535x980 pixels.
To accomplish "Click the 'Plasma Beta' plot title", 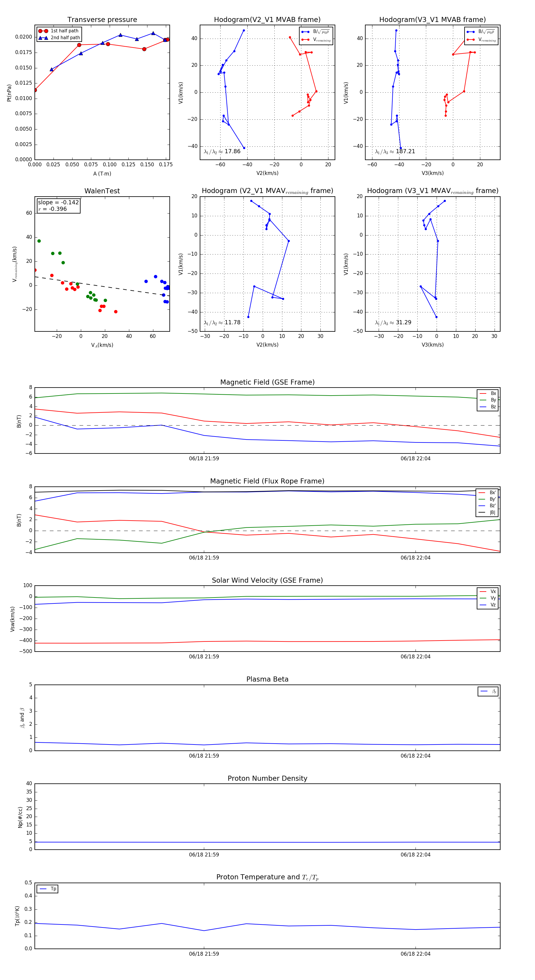I will (267, 679).
